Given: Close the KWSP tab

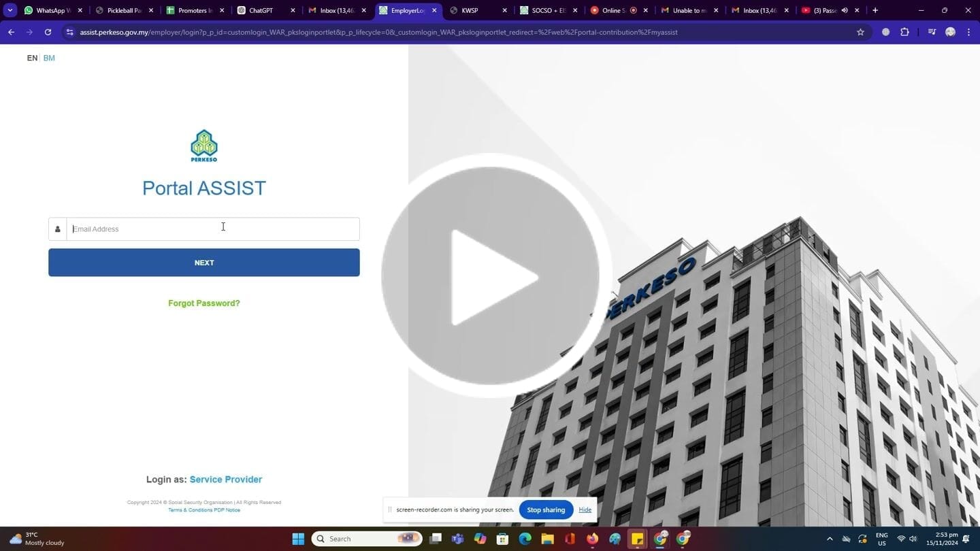Looking at the screenshot, I should 504,10.
